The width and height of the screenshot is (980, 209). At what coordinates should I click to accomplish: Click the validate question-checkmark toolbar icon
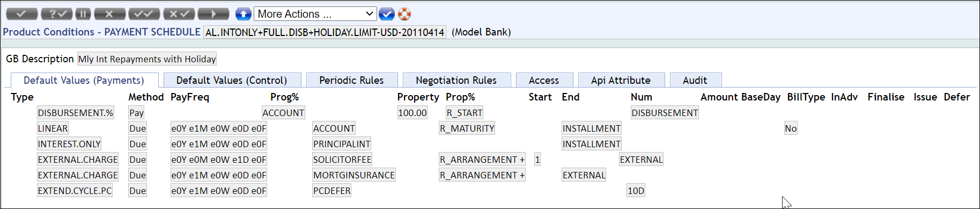point(56,14)
